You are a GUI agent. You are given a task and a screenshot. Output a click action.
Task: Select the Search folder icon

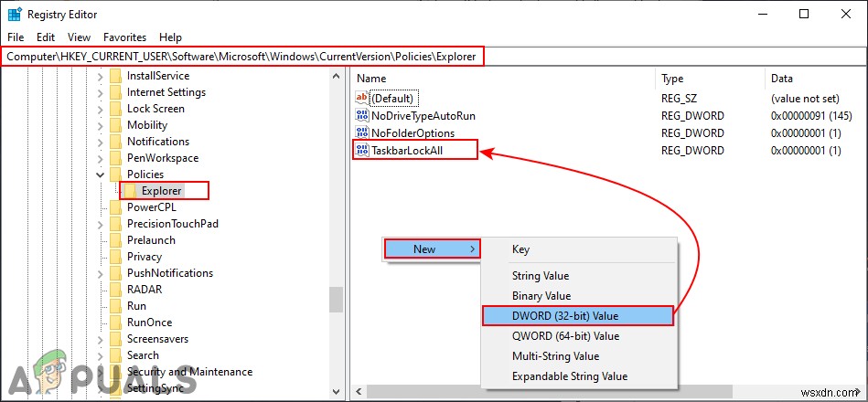(x=115, y=355)
